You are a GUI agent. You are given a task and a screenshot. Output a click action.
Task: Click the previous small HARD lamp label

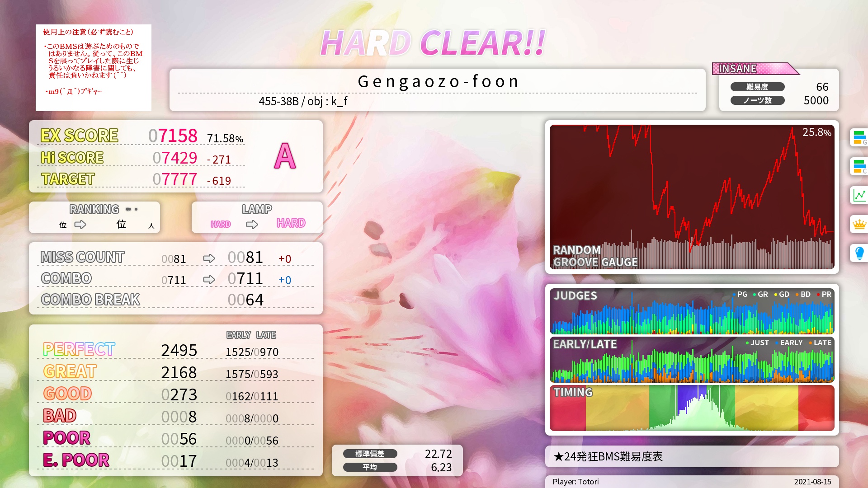coord(221,224)
